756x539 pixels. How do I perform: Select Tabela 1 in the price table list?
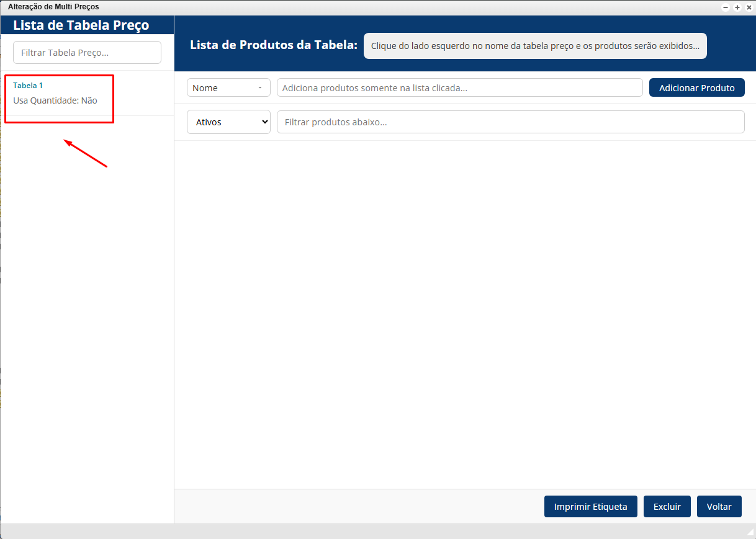28,86
